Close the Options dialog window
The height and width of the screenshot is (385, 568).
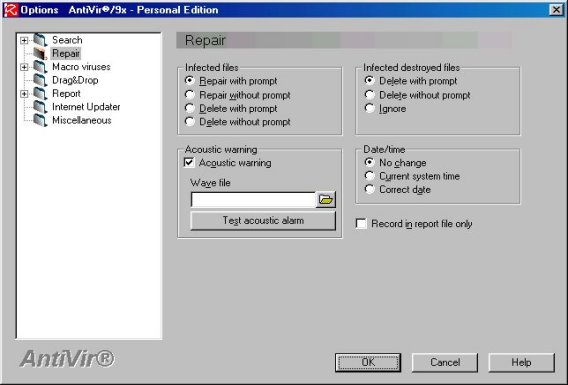(x=556, y=10)
